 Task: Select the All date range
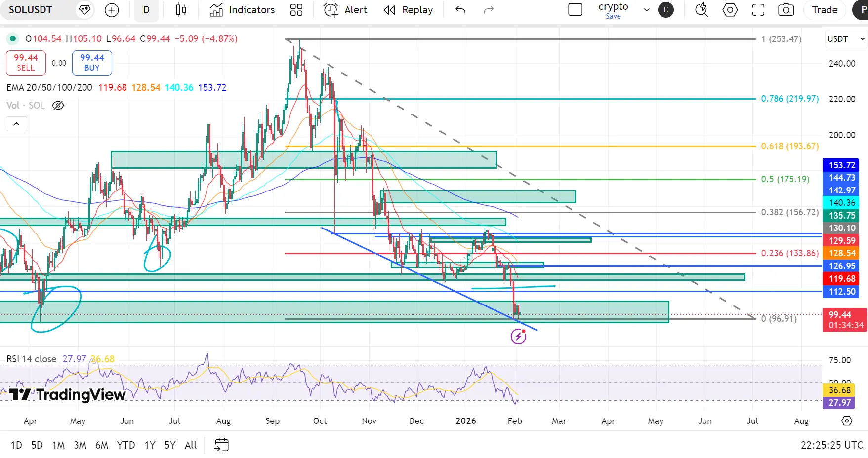191,445
